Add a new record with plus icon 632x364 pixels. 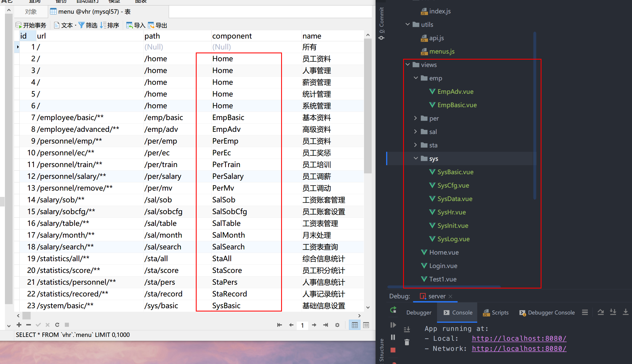point(19,325)
